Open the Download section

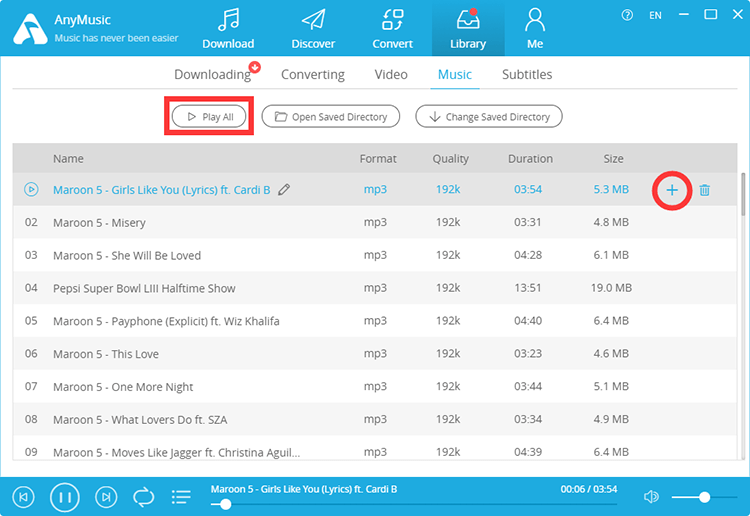228,29
